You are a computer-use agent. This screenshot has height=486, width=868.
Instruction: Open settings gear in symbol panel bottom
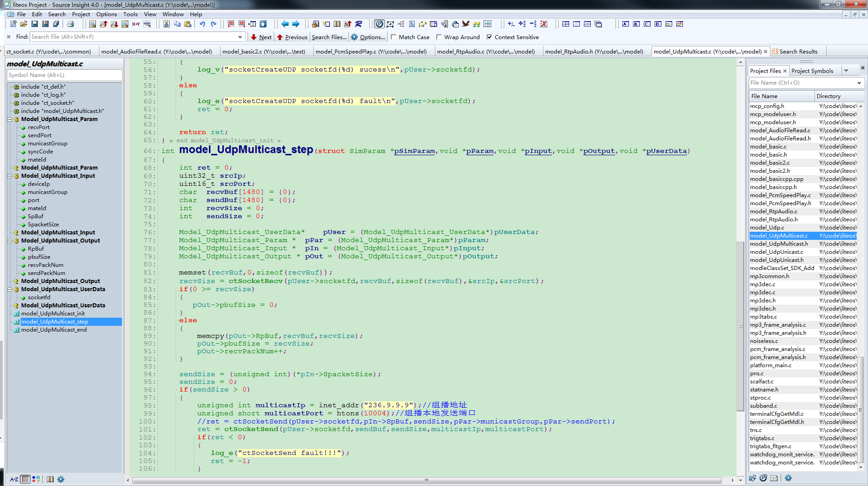[61, 479]
